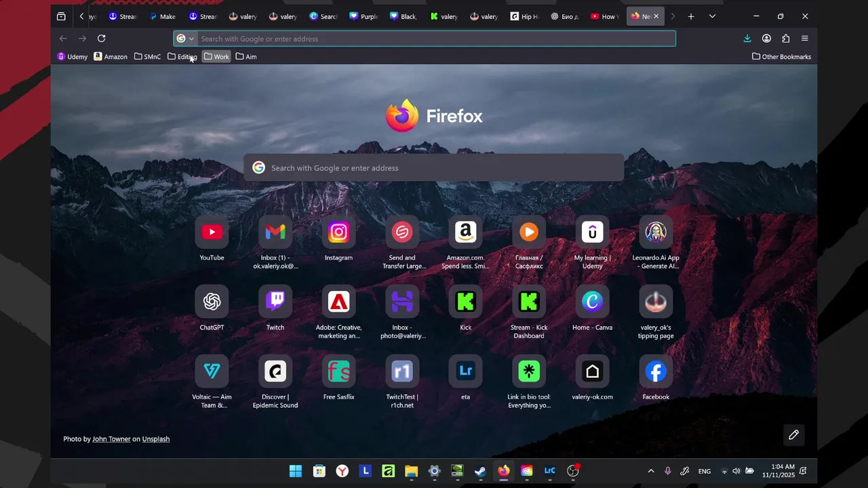Screen dimensions: 868x488
Task: Open the Home - Canva shortcut
Action: [x=592, y=302]
